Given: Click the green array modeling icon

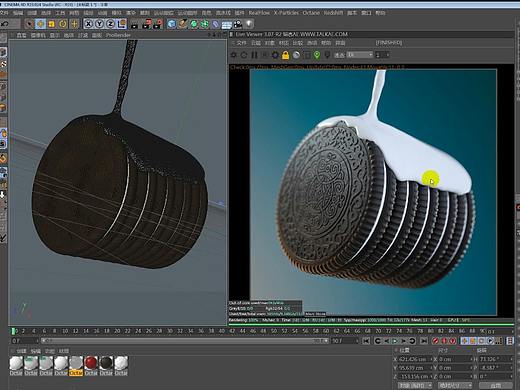Looking at the screenshot, I should click(x=205, y=24).
